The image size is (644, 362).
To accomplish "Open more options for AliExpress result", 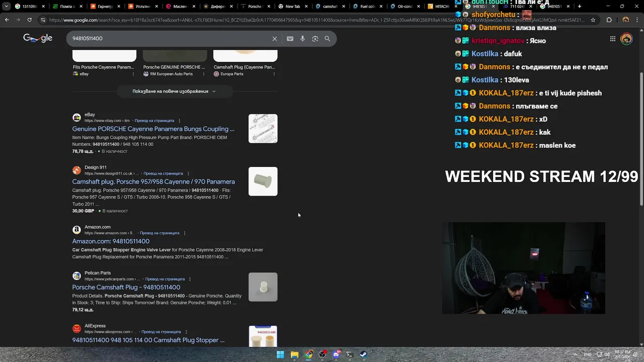I will coord(186,332).
